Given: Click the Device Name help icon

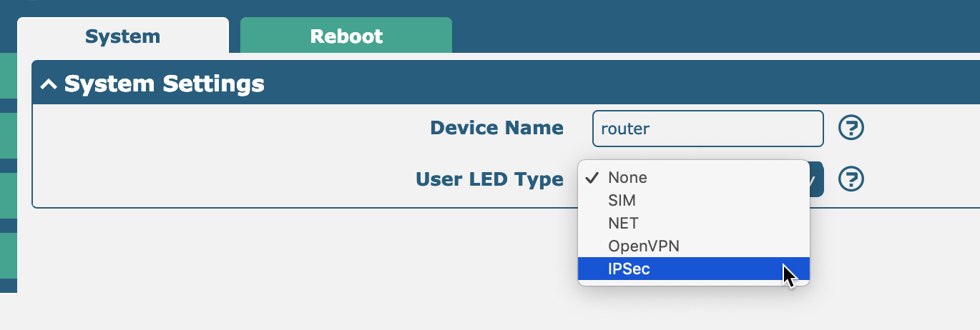Looking at the screenshot, I should pos(851,128).
